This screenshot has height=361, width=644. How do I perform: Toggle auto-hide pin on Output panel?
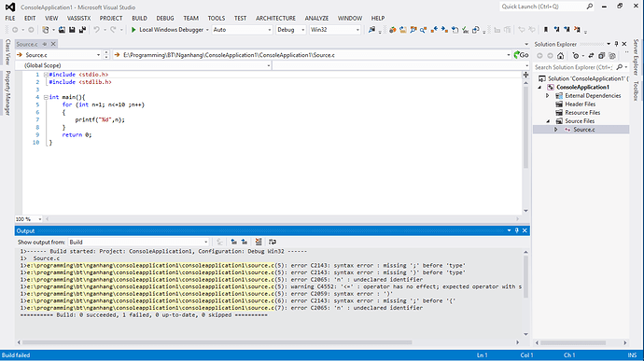pyautogui.click(x=517, y=230)
